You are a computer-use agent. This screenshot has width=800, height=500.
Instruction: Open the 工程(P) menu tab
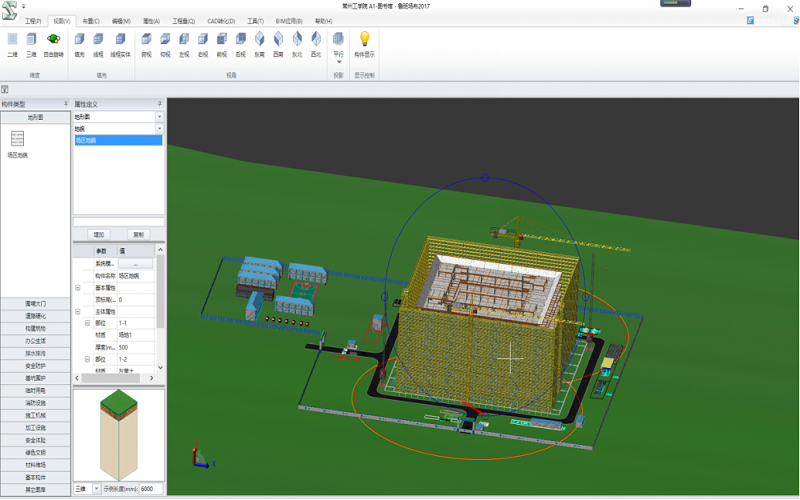click(x=33, y=21)
